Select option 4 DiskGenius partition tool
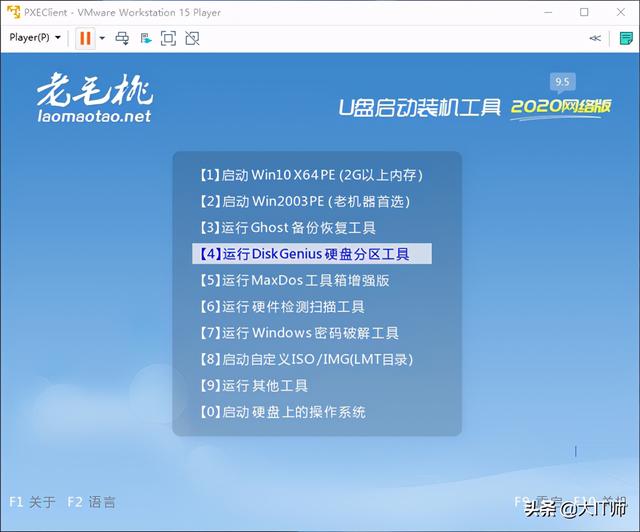The width and height of the screenshot is (640, 532). tap(311, 254)
